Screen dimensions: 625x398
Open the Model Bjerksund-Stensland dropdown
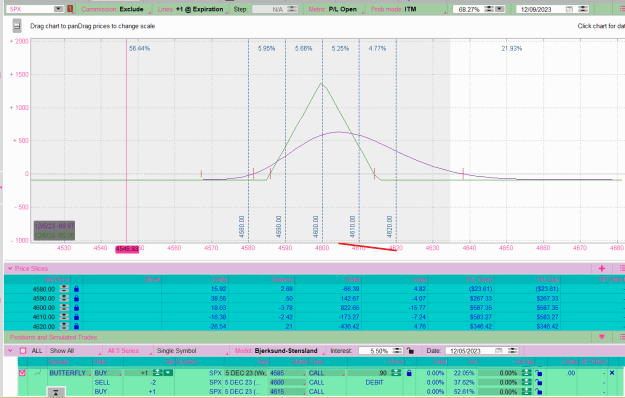coord(279,351)
